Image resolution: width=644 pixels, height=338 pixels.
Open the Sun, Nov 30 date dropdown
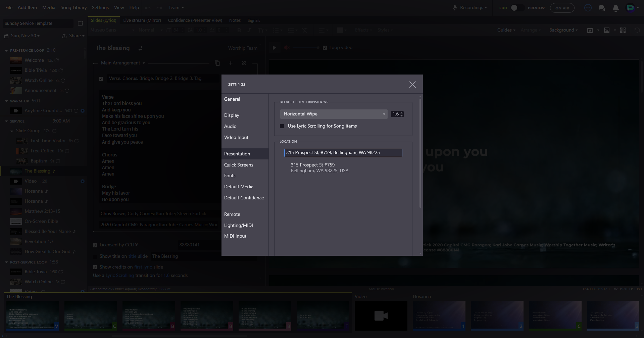click(25, 36)
